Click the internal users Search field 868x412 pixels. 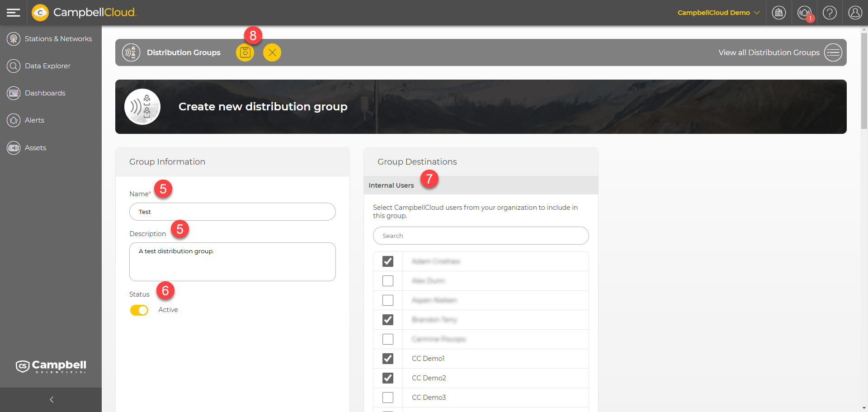point(481,236)
